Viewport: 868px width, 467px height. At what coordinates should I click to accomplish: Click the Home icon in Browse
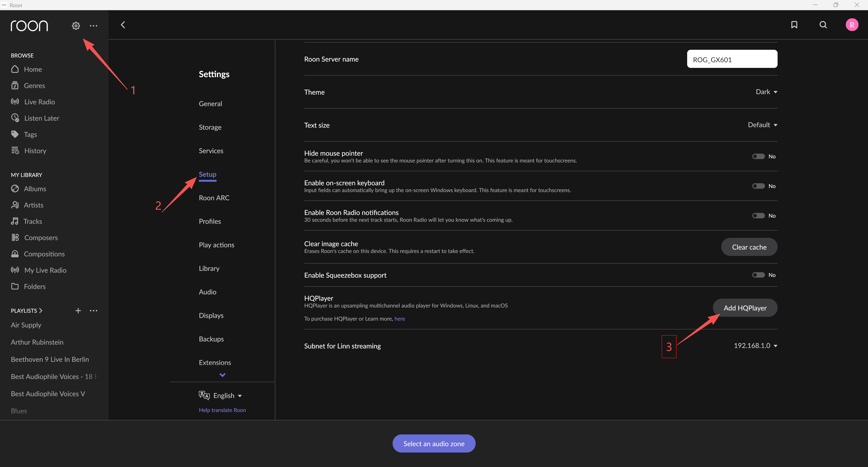(15, 69)
